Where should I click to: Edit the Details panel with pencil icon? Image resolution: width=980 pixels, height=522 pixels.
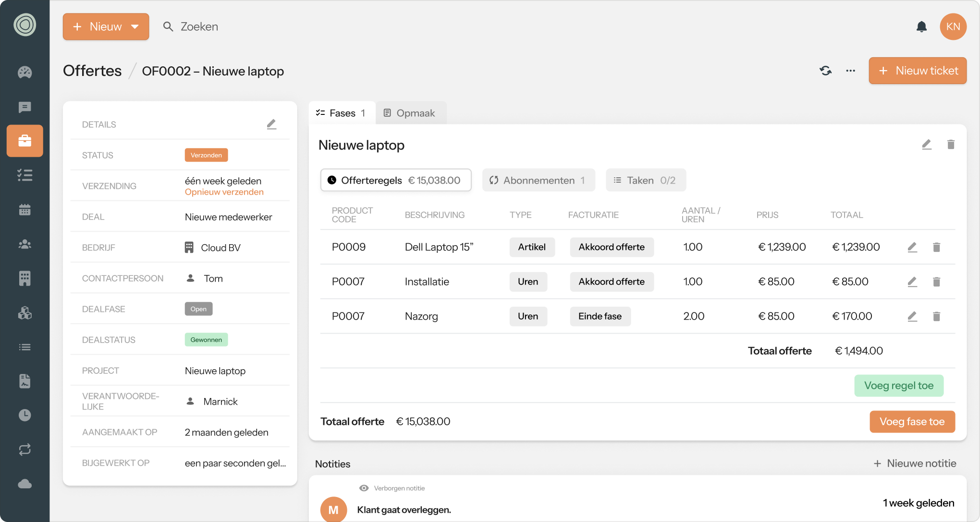click(x=271, y=124)
